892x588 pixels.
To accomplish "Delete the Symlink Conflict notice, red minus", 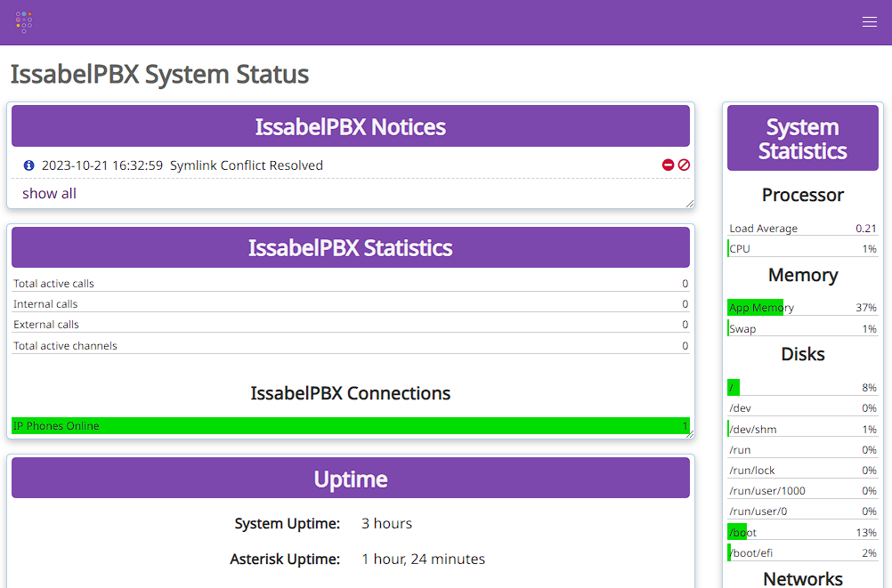I will point(668,165).
